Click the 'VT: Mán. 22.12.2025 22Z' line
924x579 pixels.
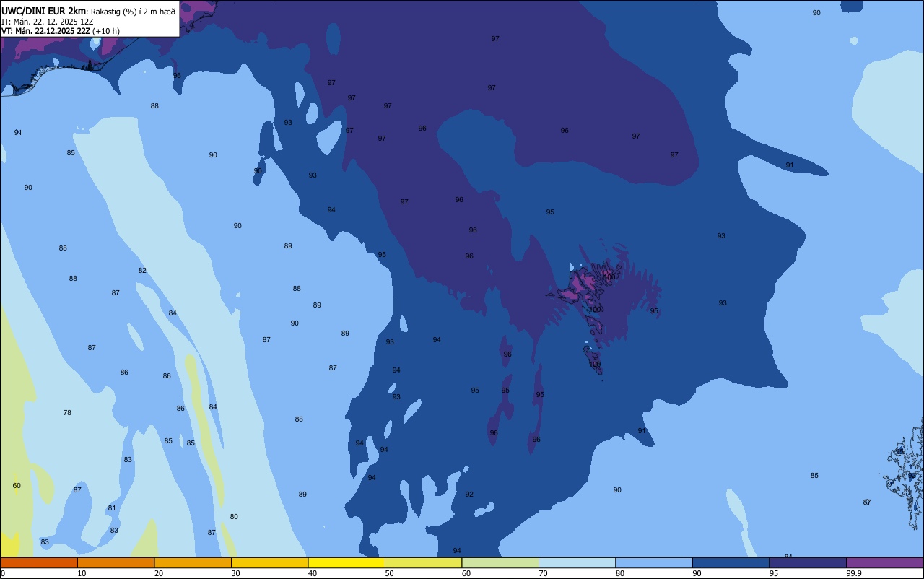(45, 31)
